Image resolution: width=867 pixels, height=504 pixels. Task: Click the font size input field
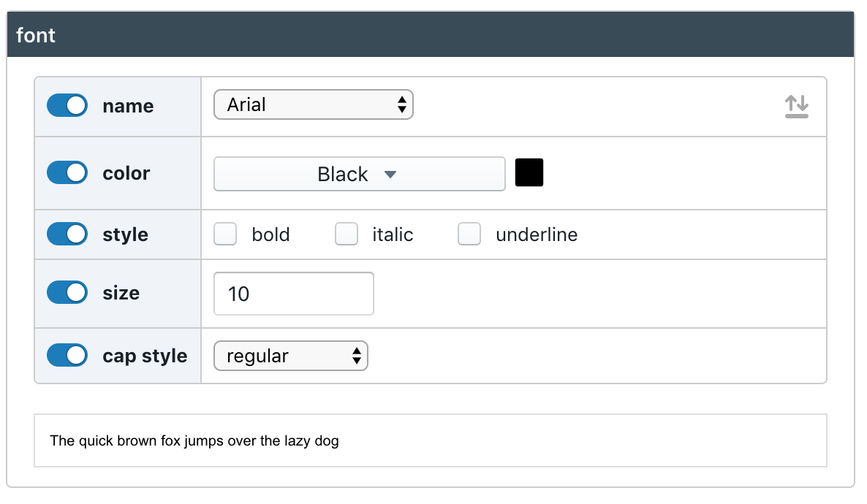click(294, 294)
